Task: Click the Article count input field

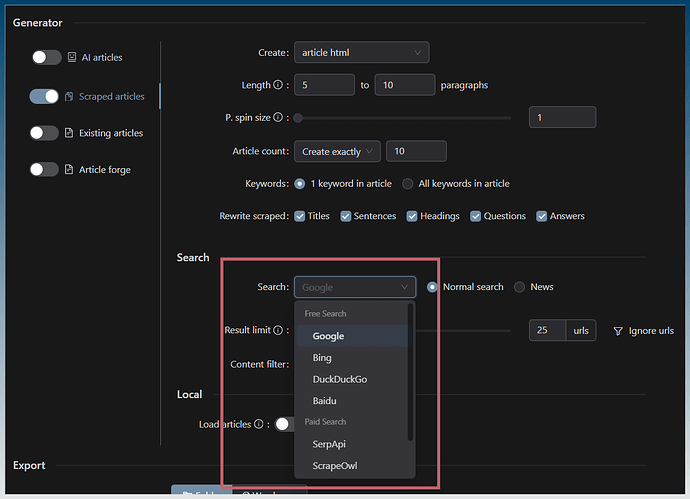Action: point(416,151)
